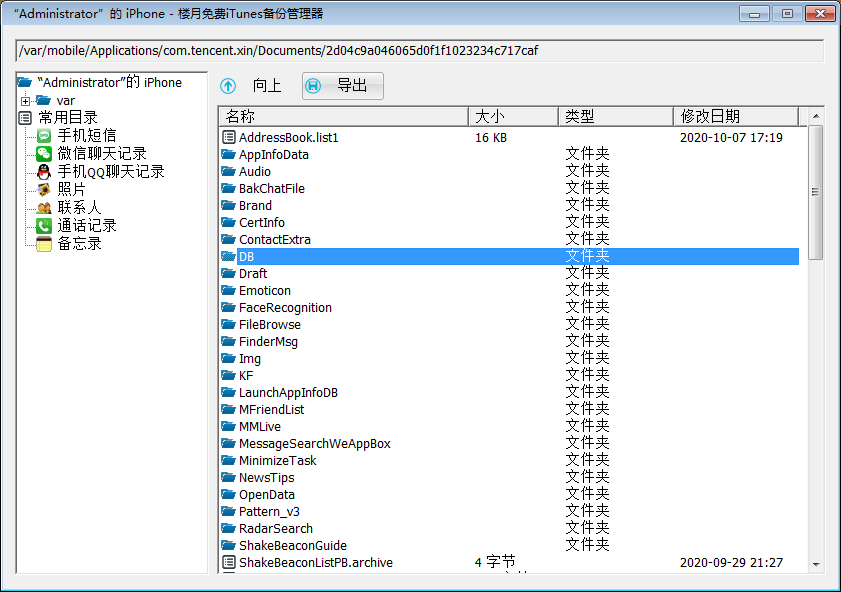Open 联系人 contacts icon

click(44, 208)
